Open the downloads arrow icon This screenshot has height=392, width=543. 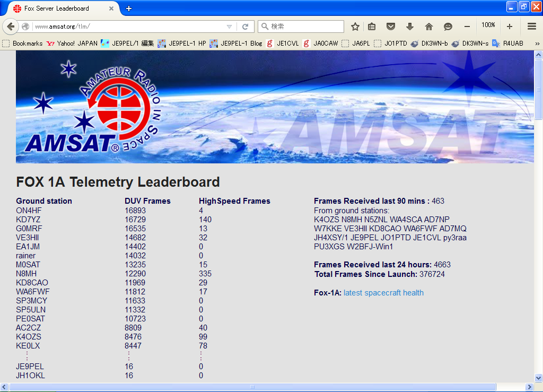click(410, 27)
